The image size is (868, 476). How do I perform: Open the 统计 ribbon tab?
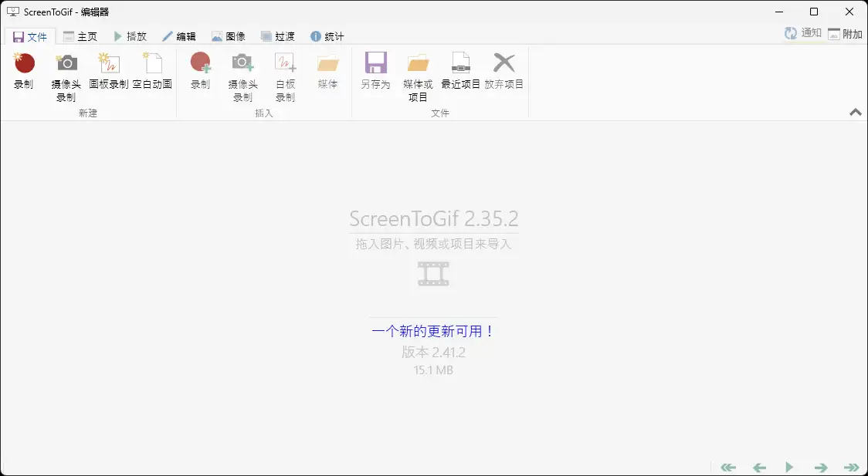(x=327, y=36)
